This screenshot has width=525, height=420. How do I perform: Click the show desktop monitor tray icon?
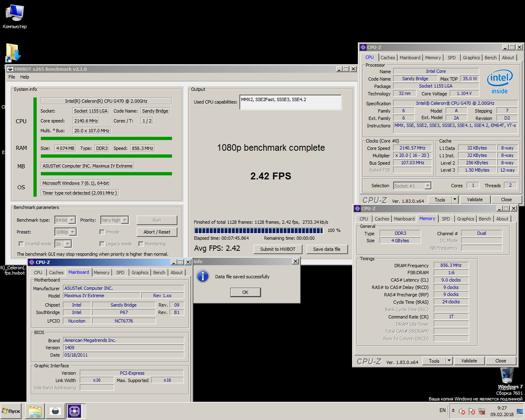tap(520, 411)
